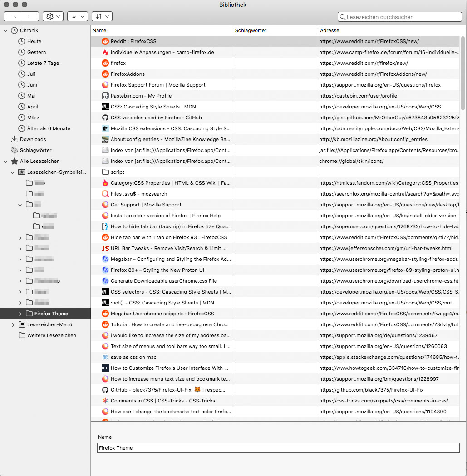Select Heute in the history tree

[34, 41]
